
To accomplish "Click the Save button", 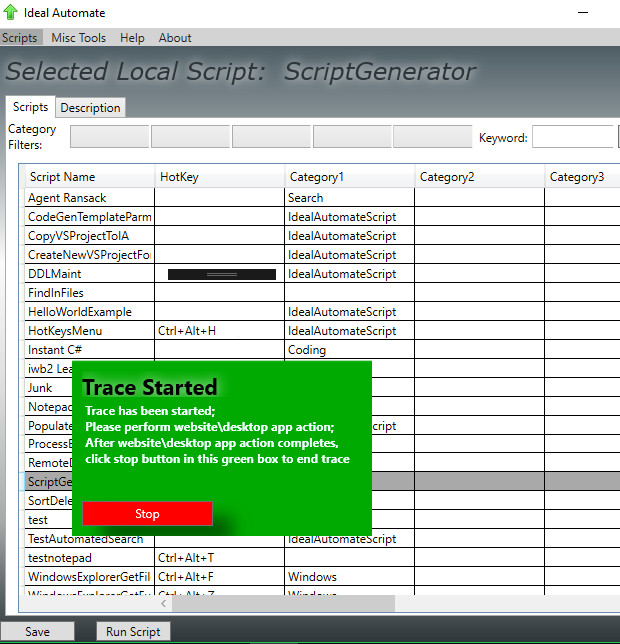I will coord(37,631).
